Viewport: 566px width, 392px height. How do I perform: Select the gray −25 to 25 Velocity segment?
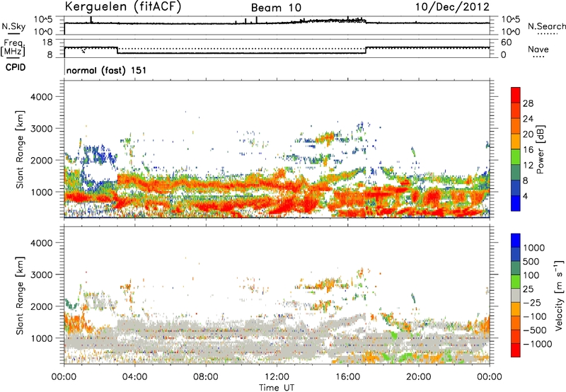[x=516, y=295]
